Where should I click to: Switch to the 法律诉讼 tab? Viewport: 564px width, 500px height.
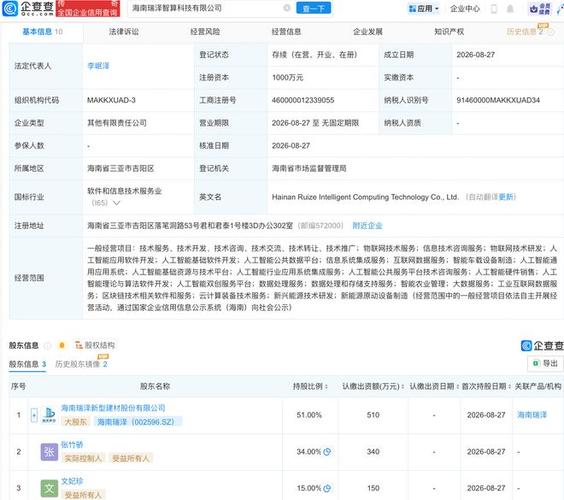124,32
